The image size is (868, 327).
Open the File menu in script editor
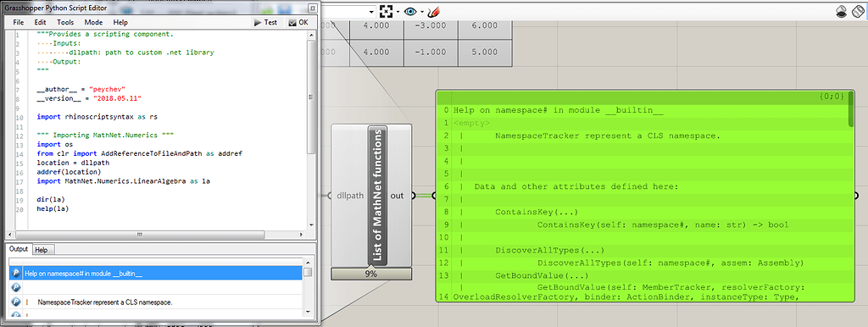(x=19, y=23)
